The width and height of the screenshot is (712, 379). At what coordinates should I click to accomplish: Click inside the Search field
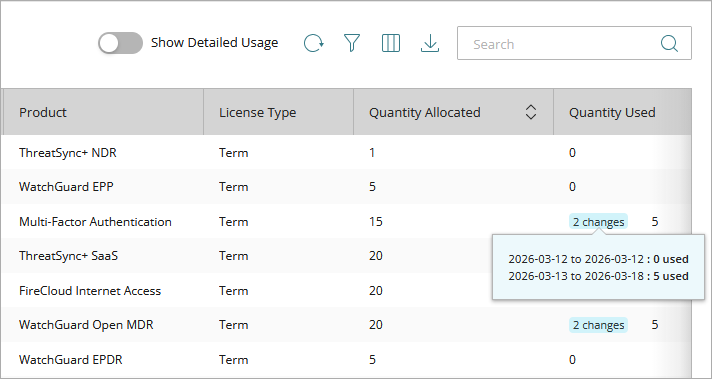pyautogui.click(x=574, y=43)
